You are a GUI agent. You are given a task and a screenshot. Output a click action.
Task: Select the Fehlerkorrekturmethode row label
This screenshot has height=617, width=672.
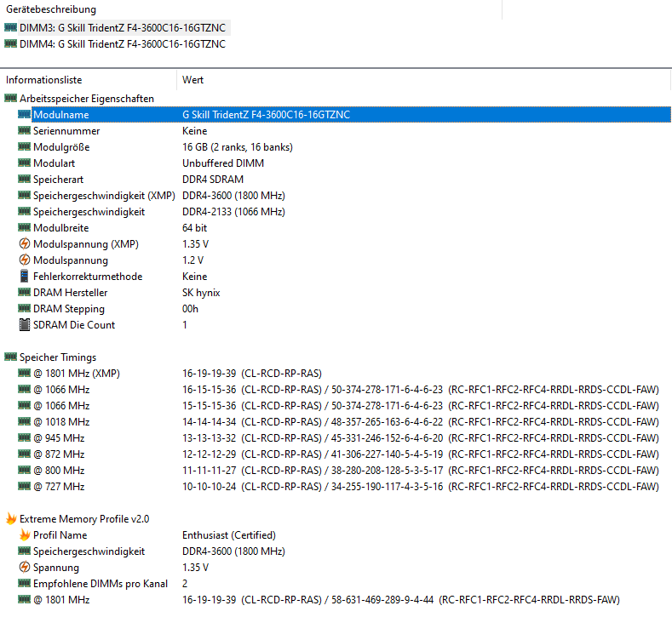click(88, 277)
